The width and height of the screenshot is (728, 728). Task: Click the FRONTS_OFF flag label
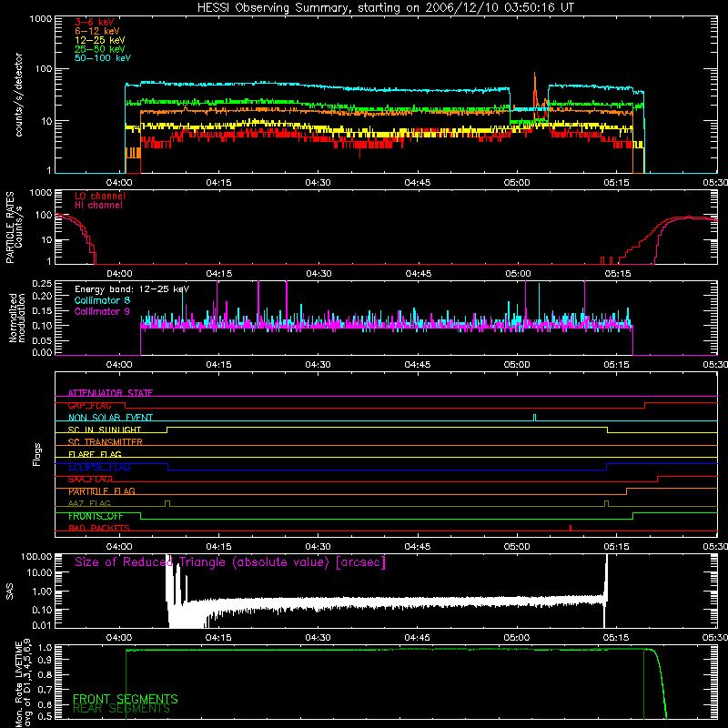click(96, 516)
